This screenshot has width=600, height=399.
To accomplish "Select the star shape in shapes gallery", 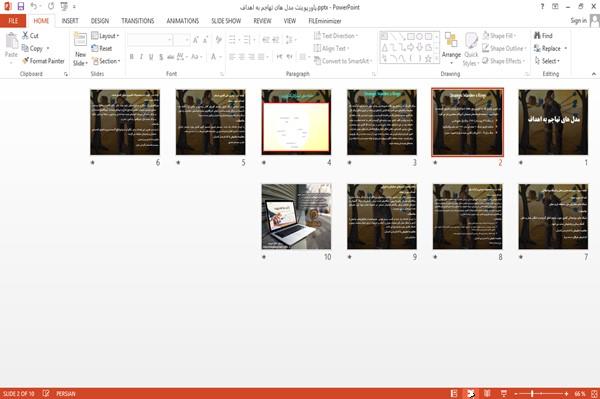I will click(x=428, y=59).
